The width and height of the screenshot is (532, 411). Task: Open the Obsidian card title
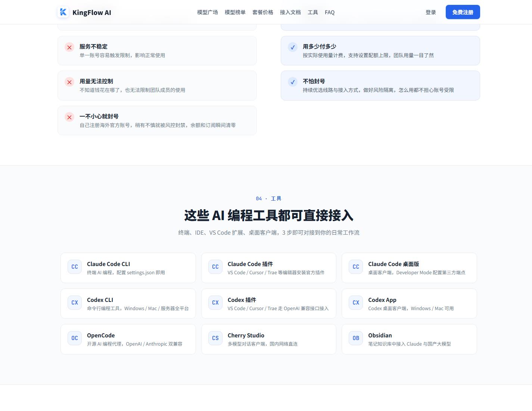click(x=380, y=335)
